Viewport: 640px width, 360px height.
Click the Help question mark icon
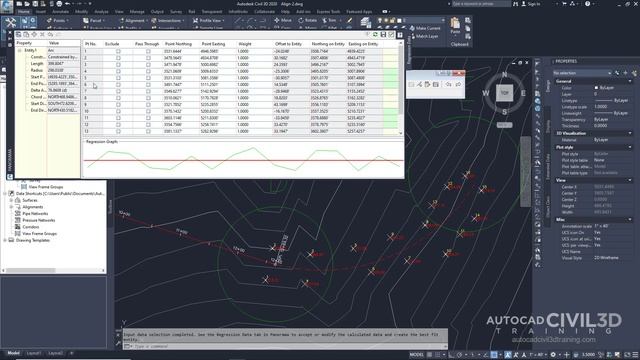click(587, 4)
